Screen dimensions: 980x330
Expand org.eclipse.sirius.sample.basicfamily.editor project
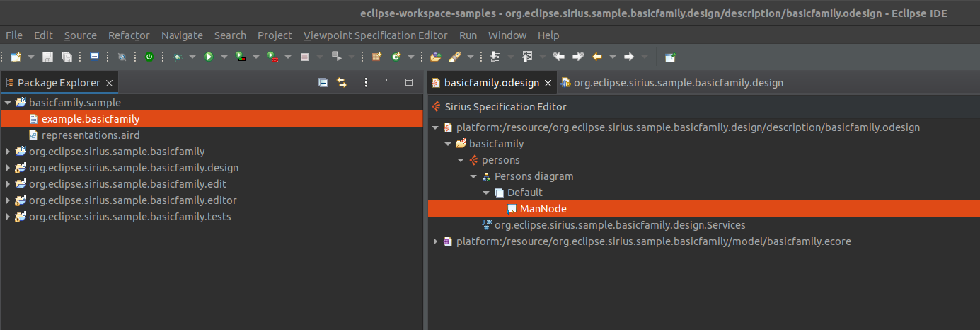tap(8, 200)
